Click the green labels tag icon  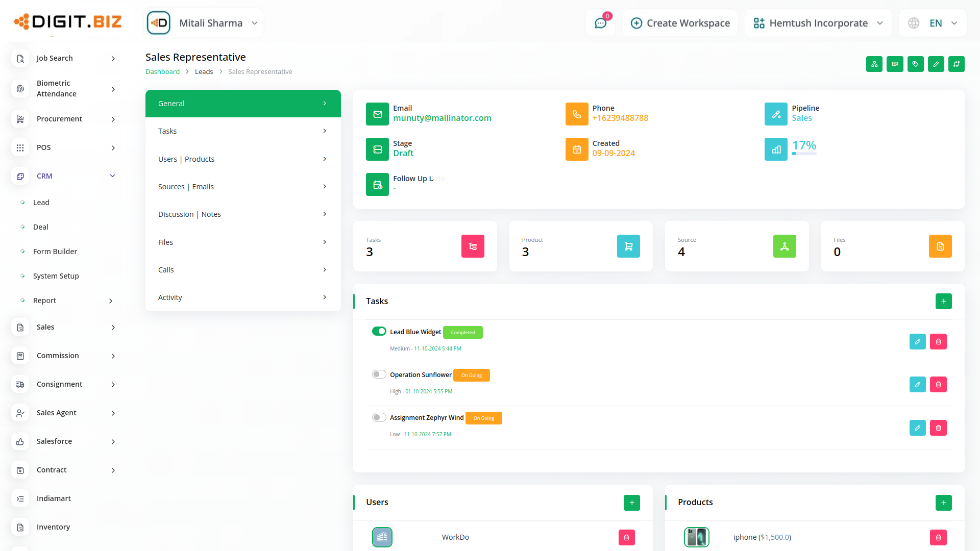(915, 64)
